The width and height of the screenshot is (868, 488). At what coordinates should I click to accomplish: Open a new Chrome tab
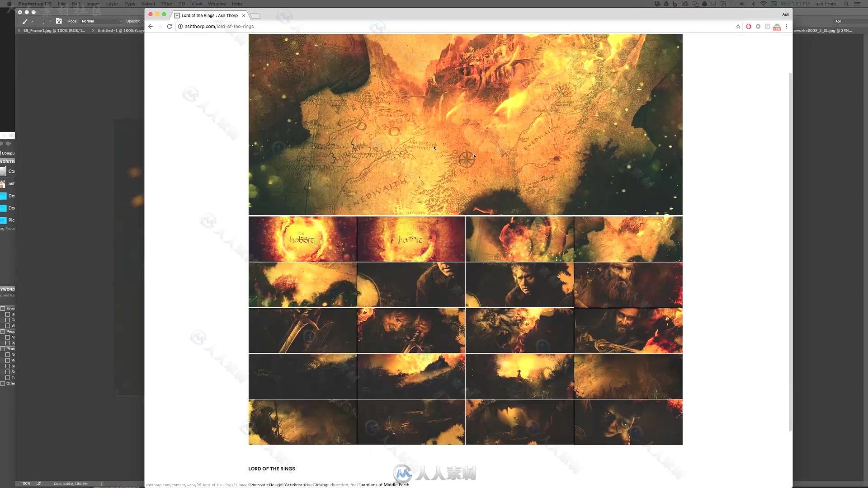(255, 16)
